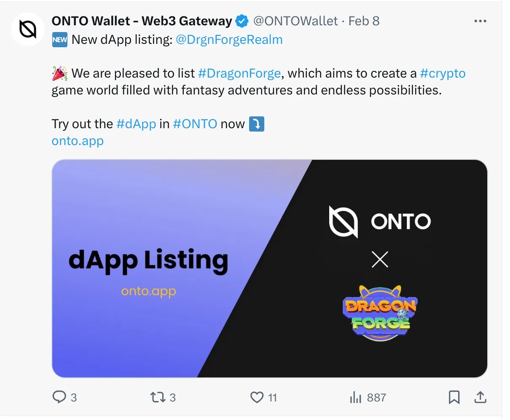
Task: Click the reply speech bubble icon
Action: (59, 397)
